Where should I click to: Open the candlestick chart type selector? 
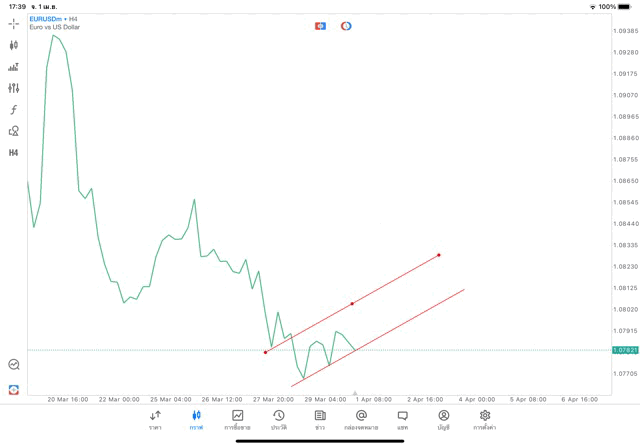[14, 45]
